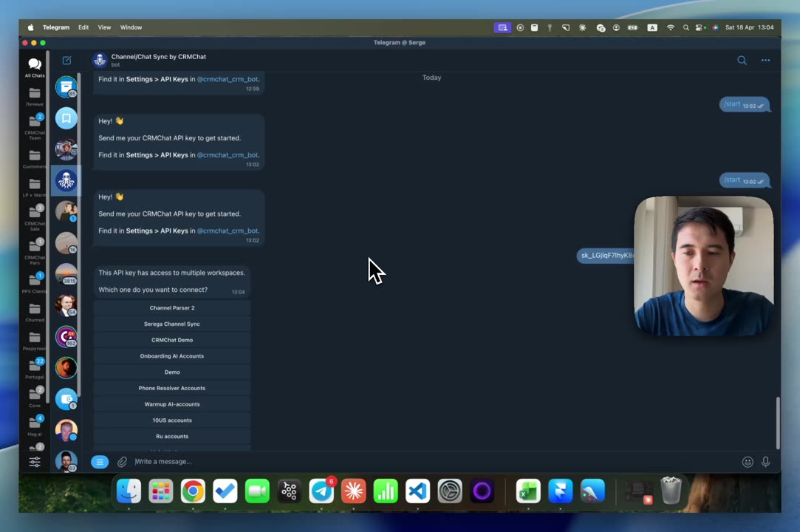Click the chat message list scrollbar
The height and width of the screenshot is (532, 800).
click(778, 423)
